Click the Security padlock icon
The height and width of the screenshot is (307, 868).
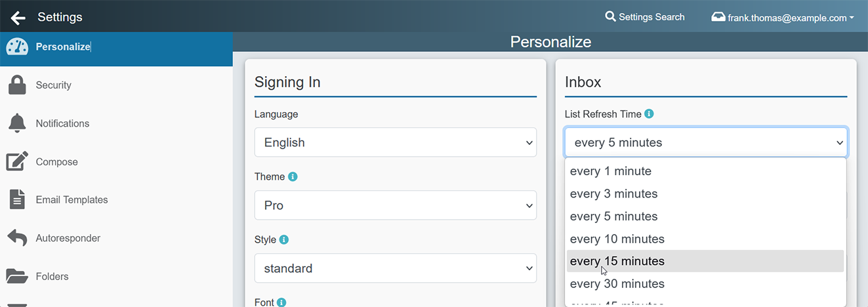[17, 85]
